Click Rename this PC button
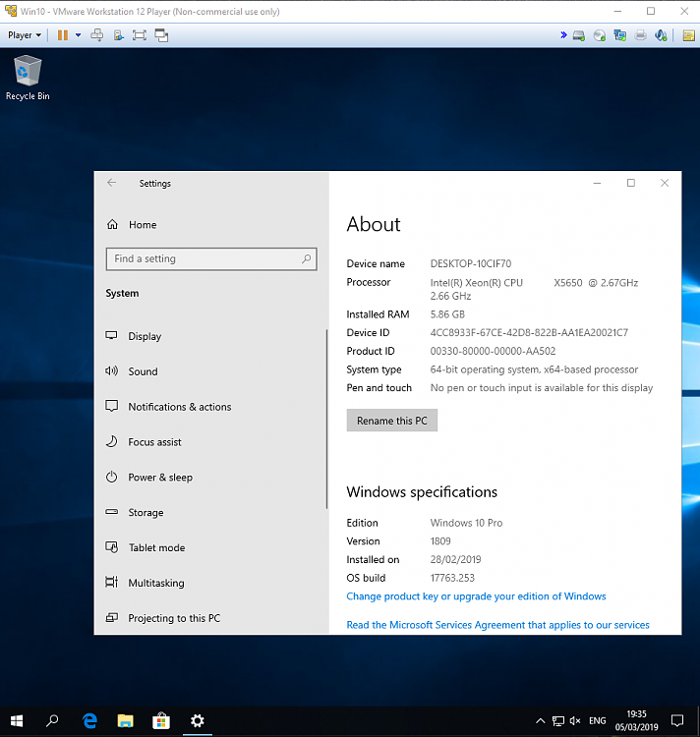 392,421
